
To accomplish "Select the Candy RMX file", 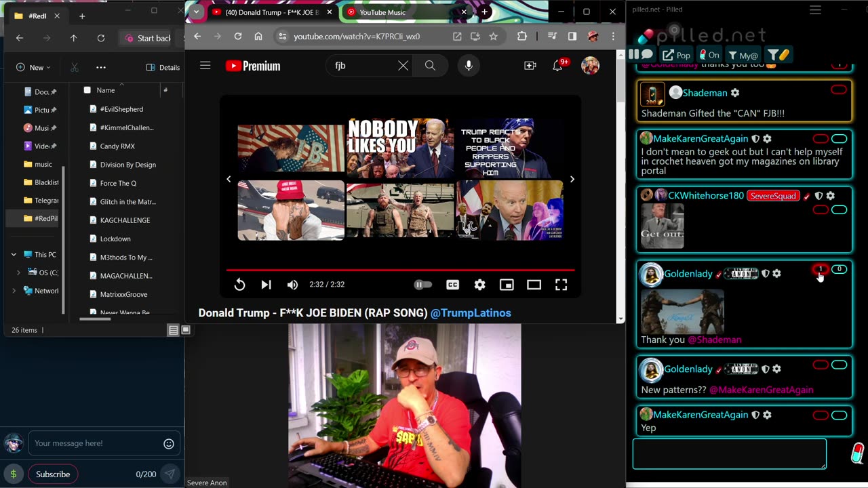I will pyautogui.click(x=117, y=146).
